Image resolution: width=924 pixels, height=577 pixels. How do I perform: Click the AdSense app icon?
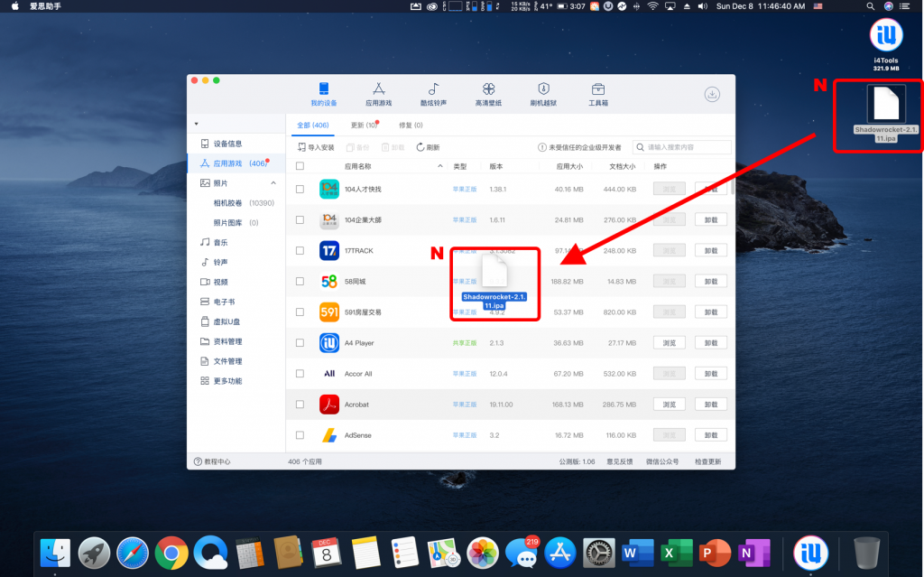tap(329, 435)
